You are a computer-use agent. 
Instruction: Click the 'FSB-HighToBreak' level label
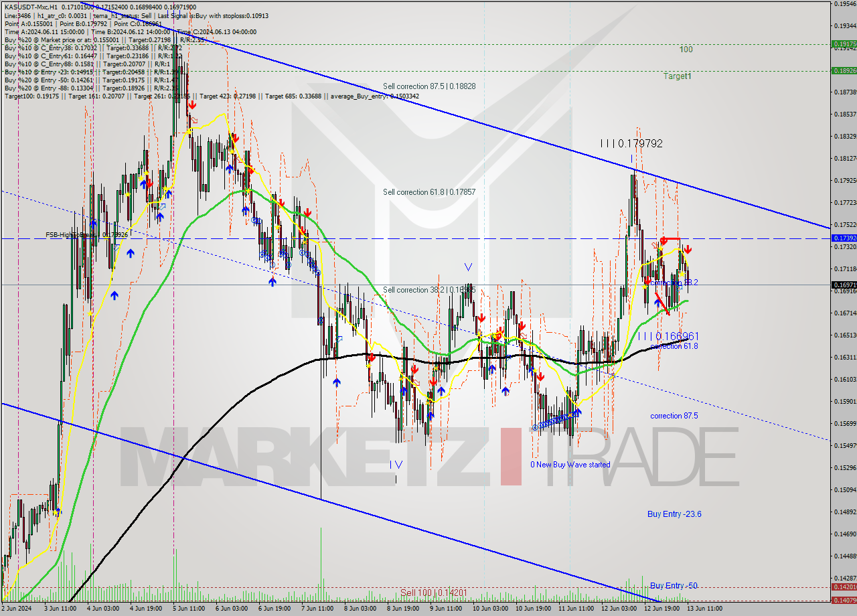86,235
